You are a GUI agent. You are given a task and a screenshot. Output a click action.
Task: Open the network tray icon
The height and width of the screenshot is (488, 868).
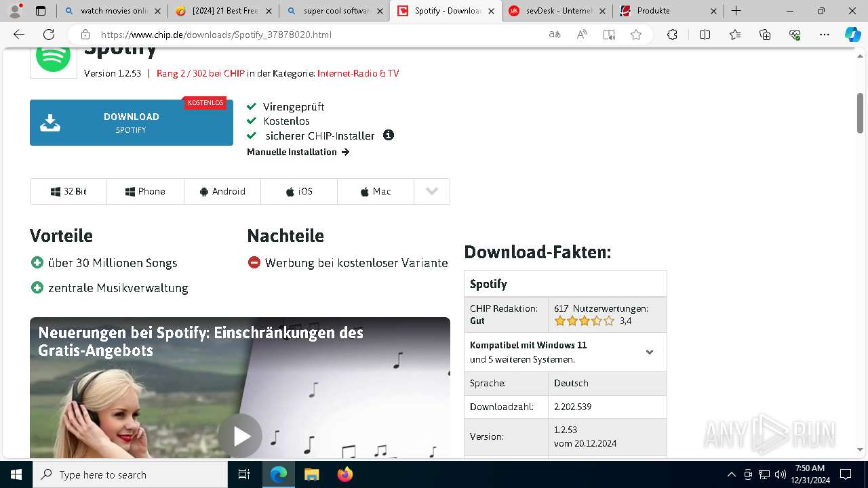point(764,474)
